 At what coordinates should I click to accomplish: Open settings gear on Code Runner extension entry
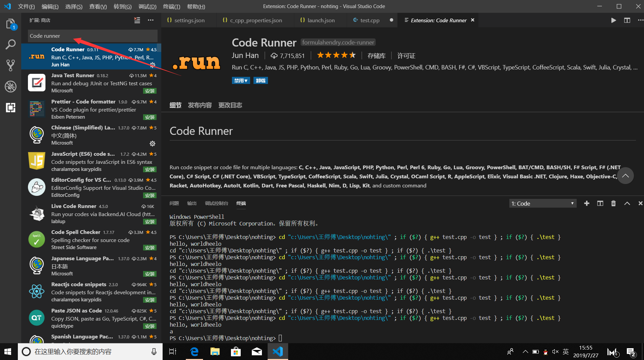tap(152, 65)
